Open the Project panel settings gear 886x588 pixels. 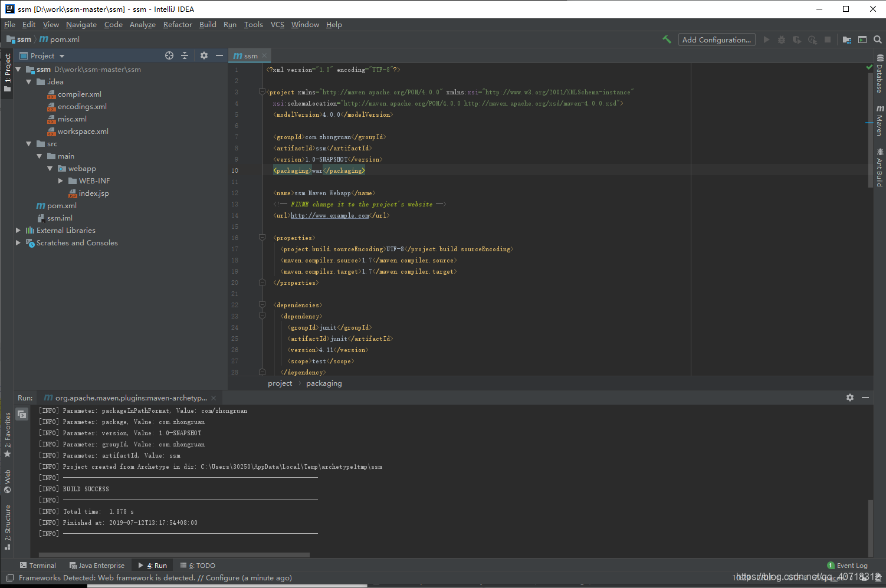click(x=204, y=55)
